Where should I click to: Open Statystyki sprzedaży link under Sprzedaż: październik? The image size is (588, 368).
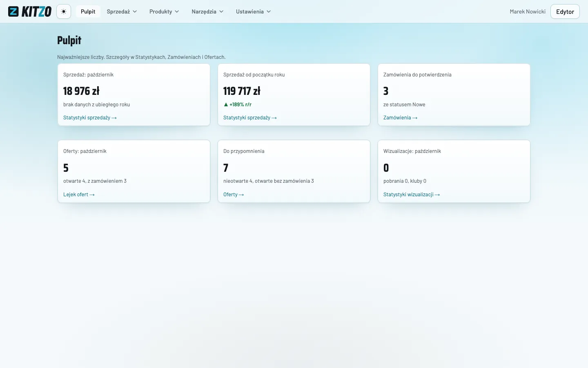pos(90,118)
